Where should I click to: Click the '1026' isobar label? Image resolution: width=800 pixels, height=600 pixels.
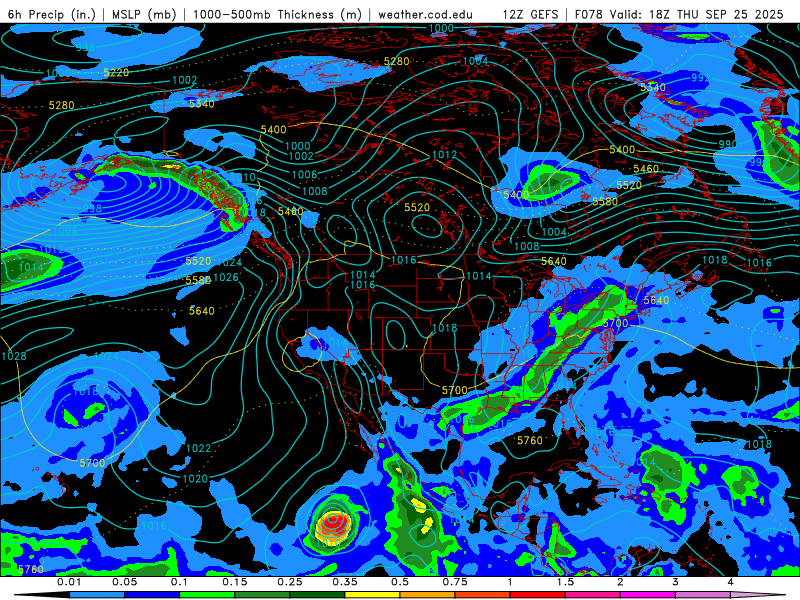[226, 277]
